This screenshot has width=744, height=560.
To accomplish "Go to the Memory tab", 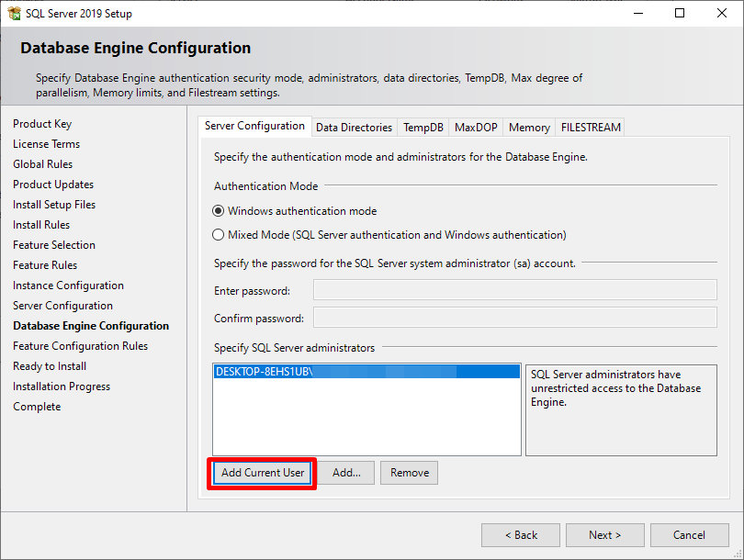I will click(x=529, y=128).
